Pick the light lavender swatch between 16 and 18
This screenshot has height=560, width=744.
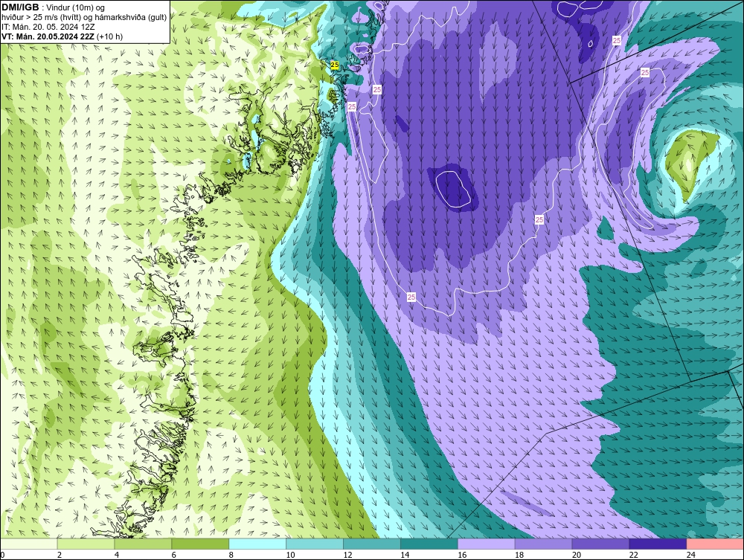(x=487, y=544)
